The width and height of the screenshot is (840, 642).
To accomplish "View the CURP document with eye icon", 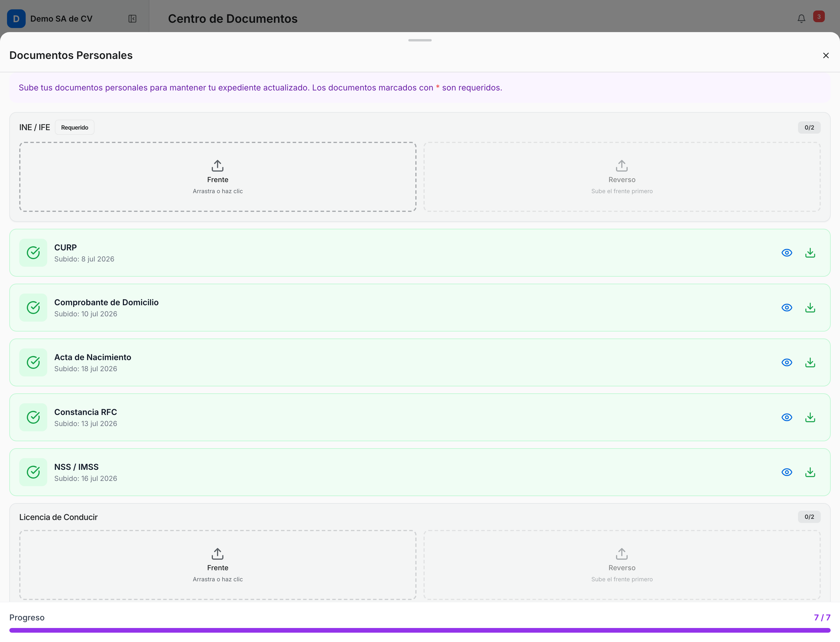I will coord(787,253).
